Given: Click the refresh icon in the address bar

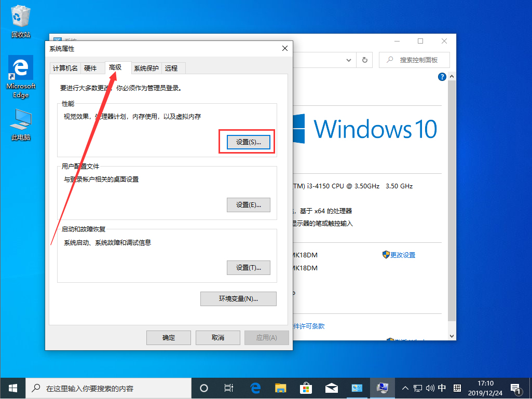Looking at the screenshot, I should [364, 60].
